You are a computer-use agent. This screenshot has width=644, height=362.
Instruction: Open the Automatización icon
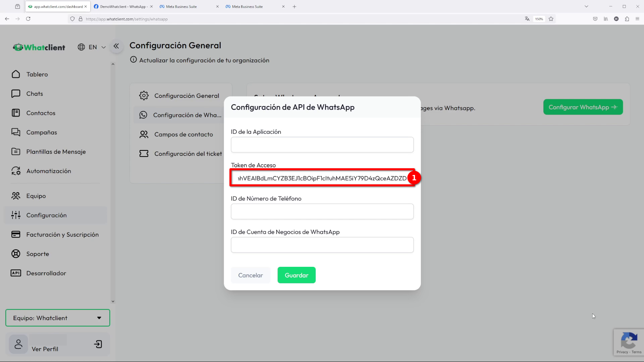pos(16,171)
